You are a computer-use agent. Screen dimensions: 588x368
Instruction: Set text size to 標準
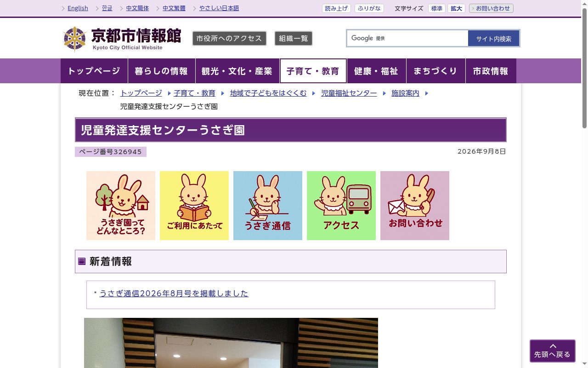coord(437,8)
